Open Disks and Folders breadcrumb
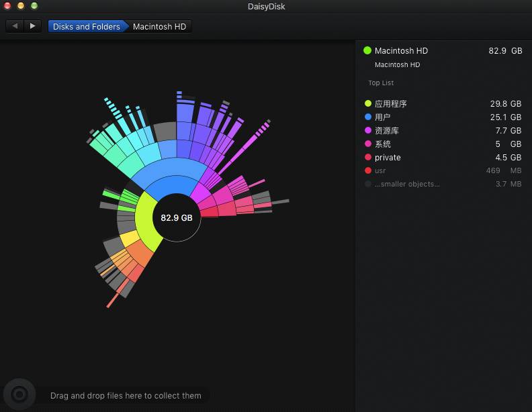The image size is (532, 412). click(x=87, y=26)
